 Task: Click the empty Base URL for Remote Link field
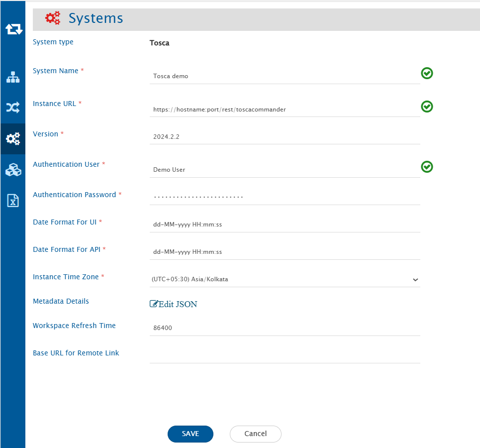coord(285,355)
